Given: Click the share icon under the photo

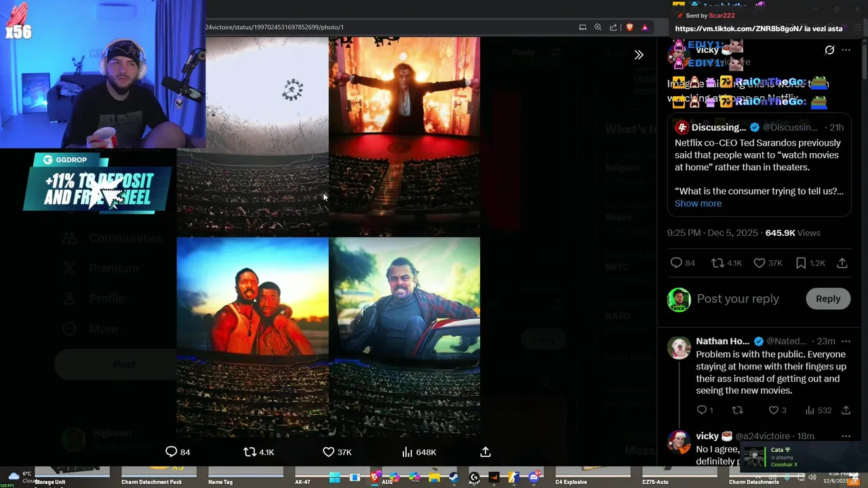Looking at the screenshot, I should (486, 452).
